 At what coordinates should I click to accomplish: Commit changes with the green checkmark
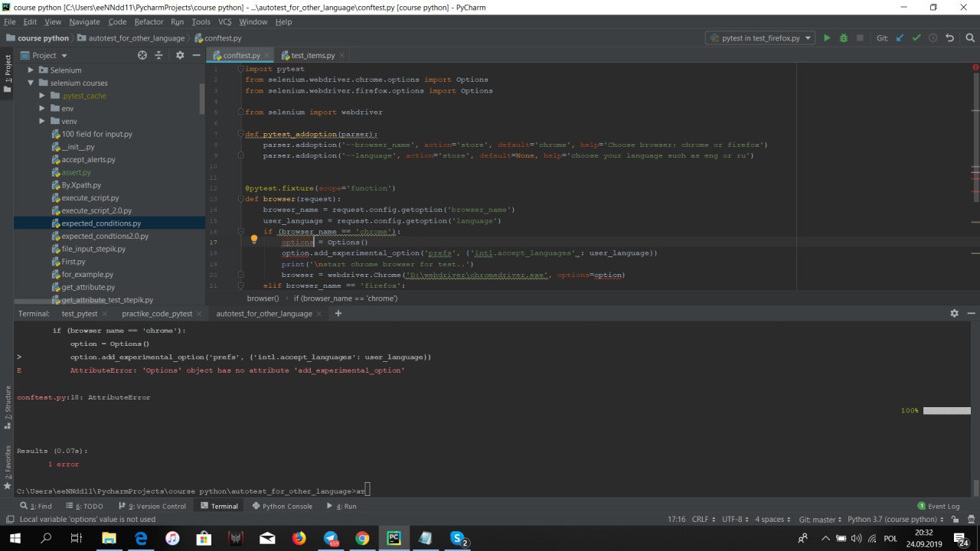pos(916,37)
